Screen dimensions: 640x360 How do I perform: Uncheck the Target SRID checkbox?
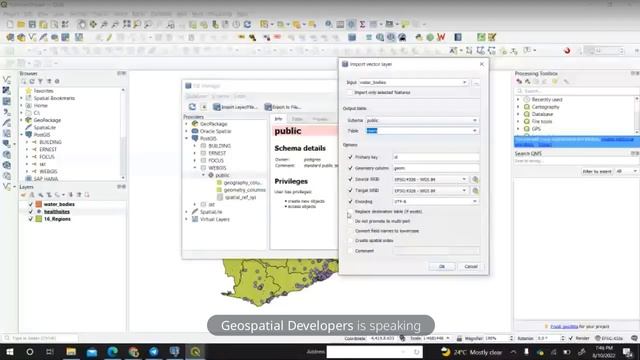point(350,190)
